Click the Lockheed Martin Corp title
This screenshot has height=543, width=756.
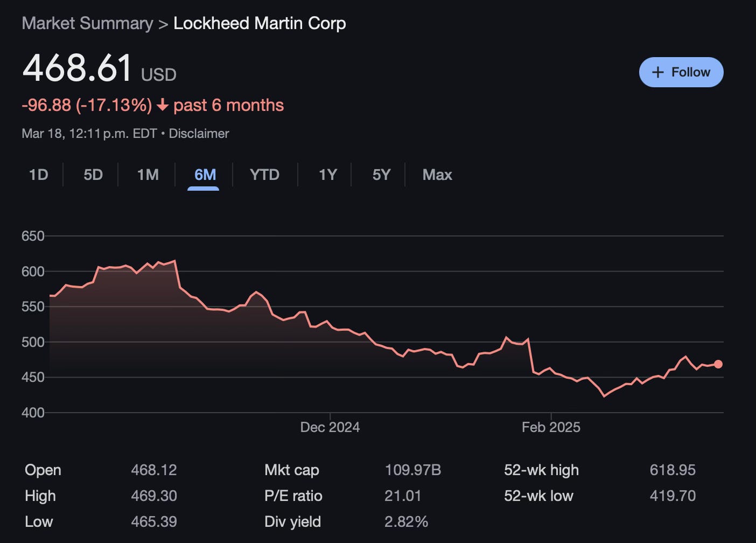click(x=260, y=23)
